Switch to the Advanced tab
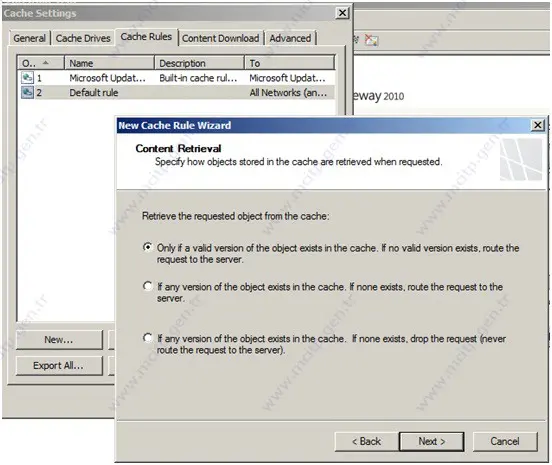The height and width of the screenshot is (465, 552). pyautogui.click(x=290, y=38)
